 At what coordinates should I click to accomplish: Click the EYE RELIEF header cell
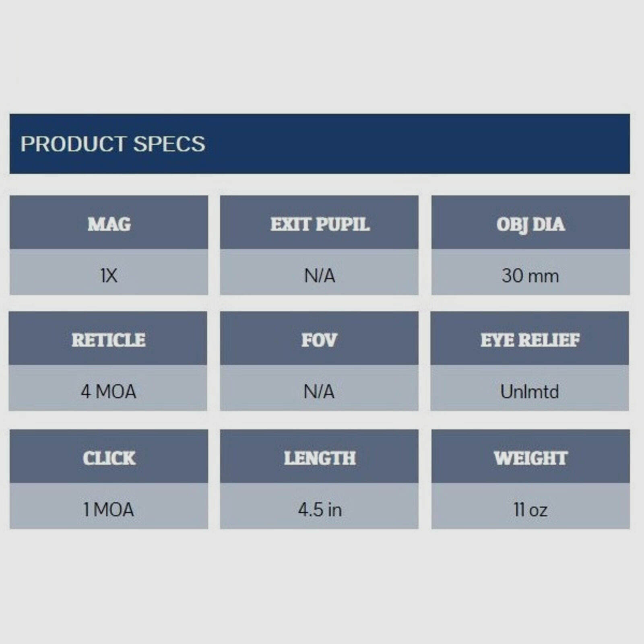point(530,340)
